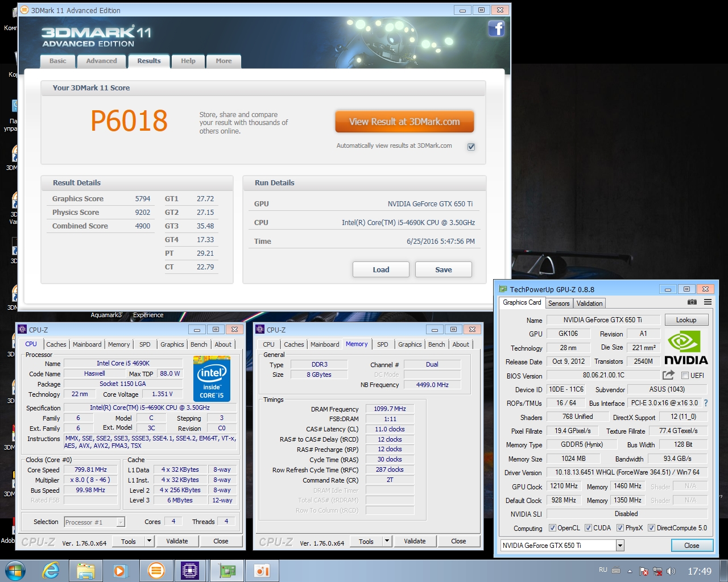Viewport: 728px width, 582px height.
Task: Click the left CPU-Z window's title bar icon
Action: [22, 329]
